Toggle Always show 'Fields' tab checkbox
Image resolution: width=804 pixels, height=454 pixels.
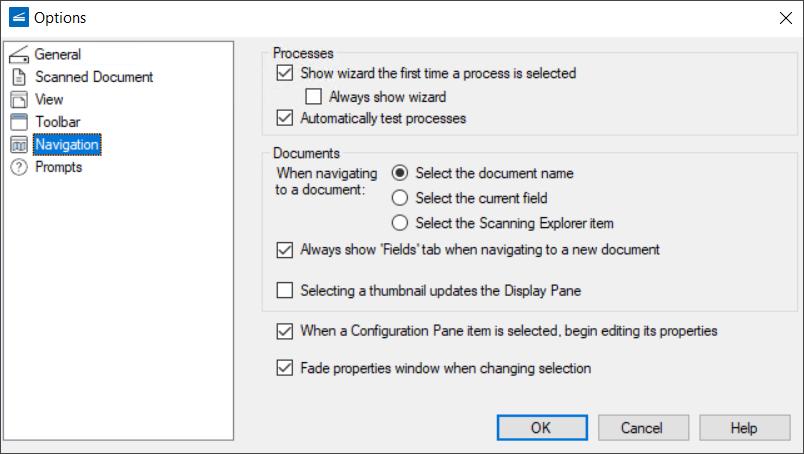click(x=284, y=249)
